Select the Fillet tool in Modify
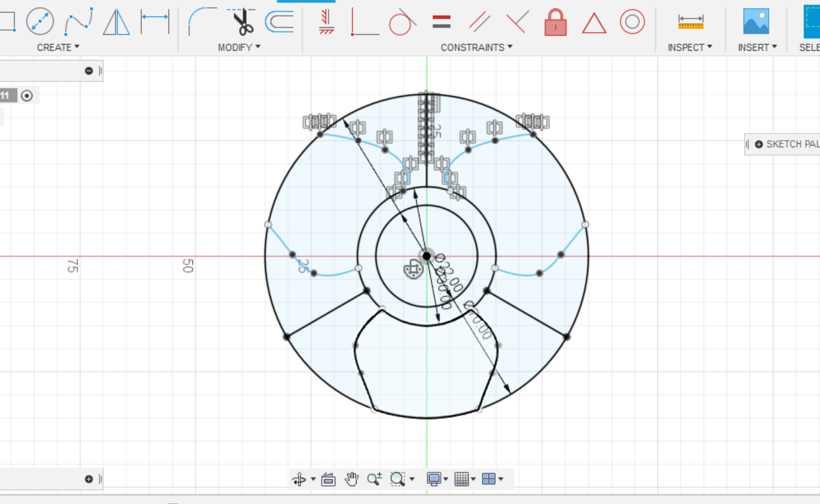The width and height of the screenshot is (820, 504). (202, 22)
